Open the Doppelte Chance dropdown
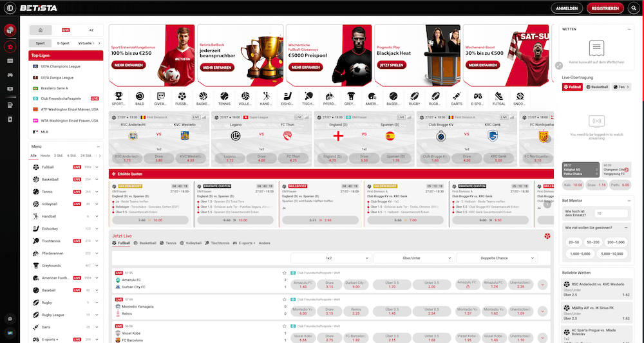Screen dimensions: 644x343 (497, 258)
